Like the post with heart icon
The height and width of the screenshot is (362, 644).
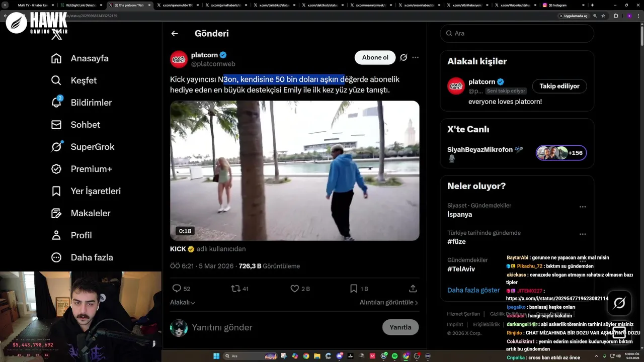[295, 289]
